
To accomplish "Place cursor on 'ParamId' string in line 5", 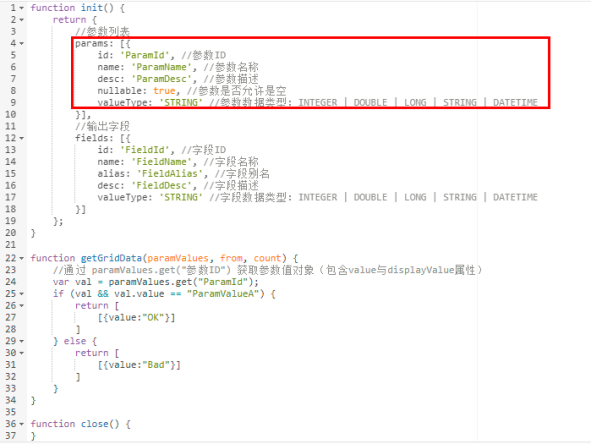I will click(x=145, y=55).
